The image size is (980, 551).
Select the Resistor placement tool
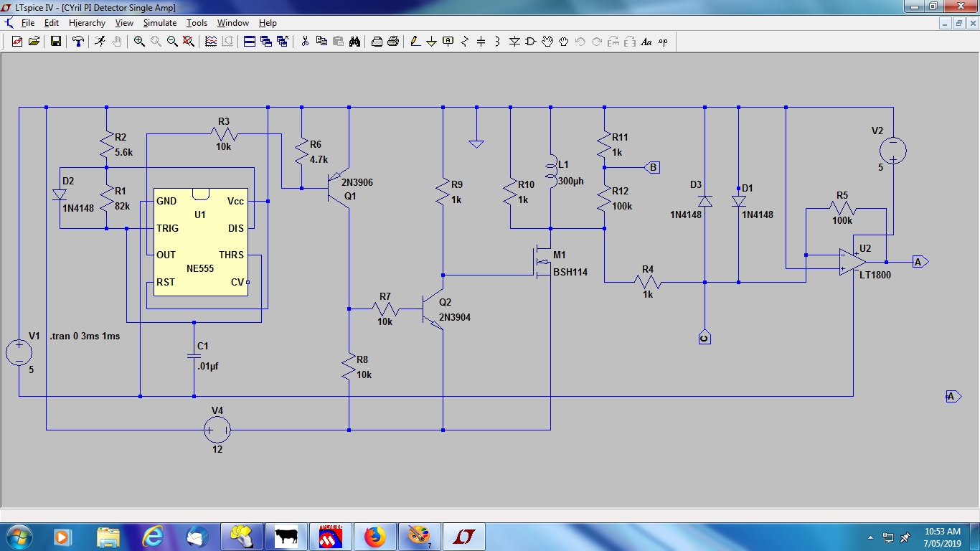point(464,42)
